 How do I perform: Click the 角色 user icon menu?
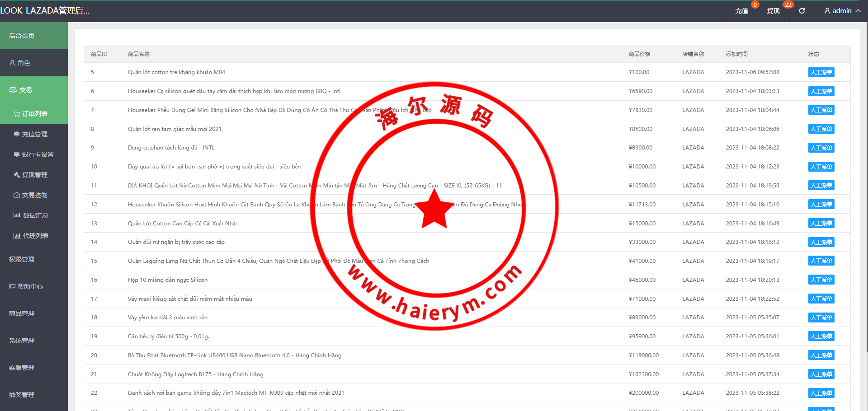tap(20, 63)
